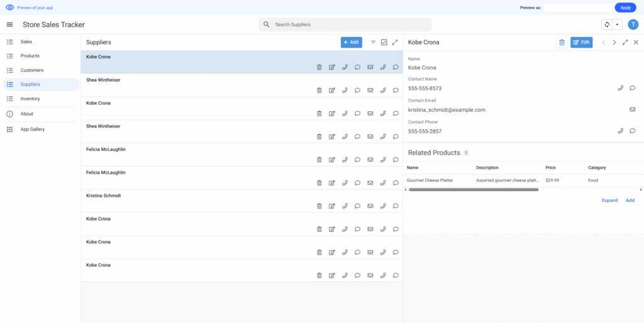Open filter options for Suppliers list
The width and height of the screenshot is (644, 323).
(373, 42)
